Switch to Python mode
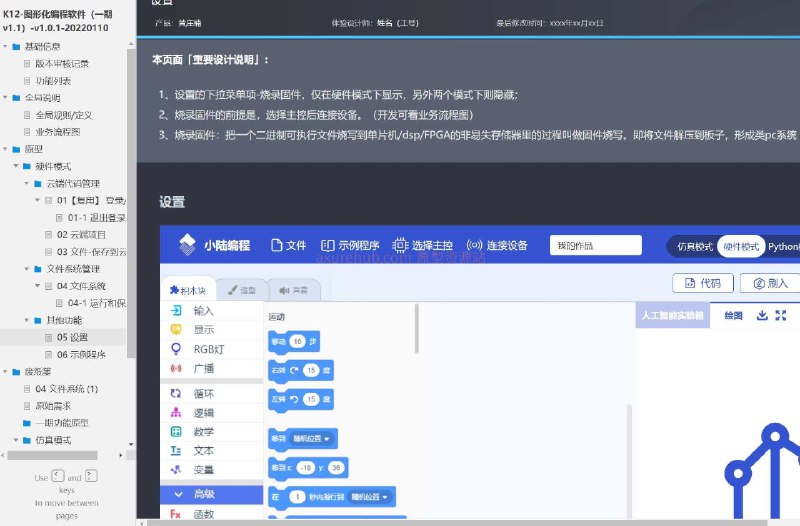Viewport: 800px width, 526px height. [x=784, y=247]
